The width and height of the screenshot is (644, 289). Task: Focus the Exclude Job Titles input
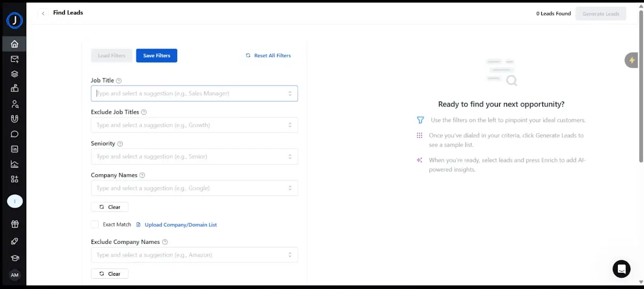point(194,125)
